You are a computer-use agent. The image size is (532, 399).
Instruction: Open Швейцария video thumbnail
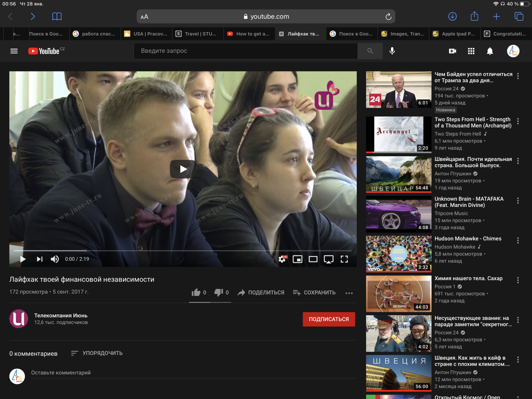(399, 174)
